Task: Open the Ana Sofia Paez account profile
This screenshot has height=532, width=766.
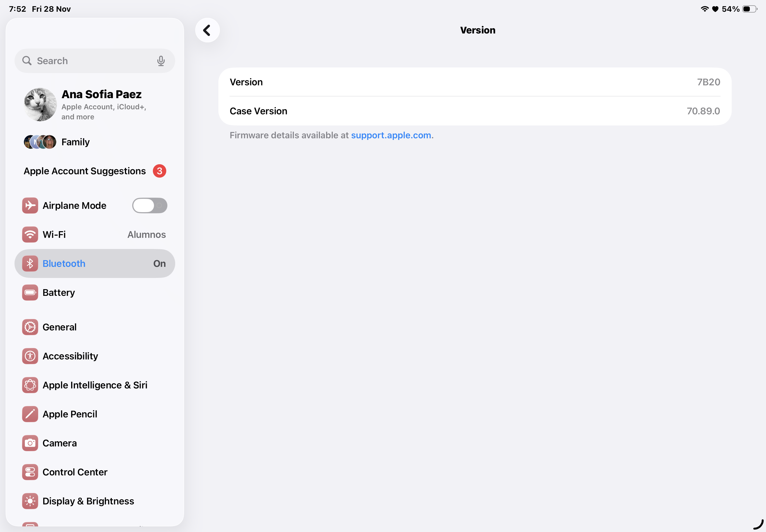Action: click(95, 104)
